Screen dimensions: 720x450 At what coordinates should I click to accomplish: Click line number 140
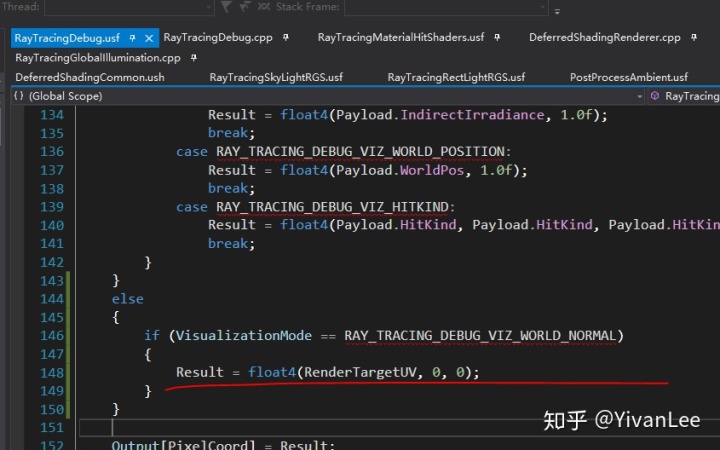click(x=52, y=225)
